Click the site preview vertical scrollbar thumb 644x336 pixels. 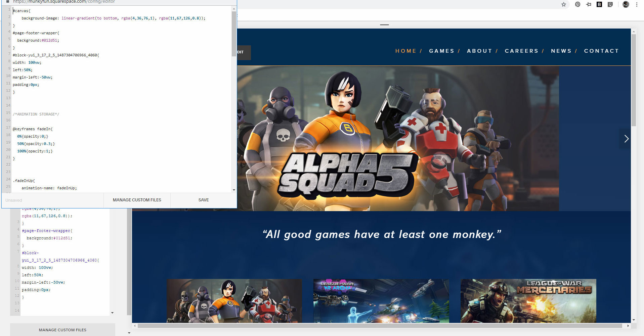(634, 80)
